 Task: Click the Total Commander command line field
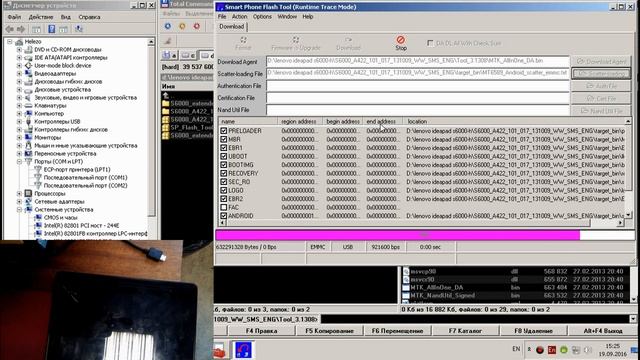[x=475, y=319]
